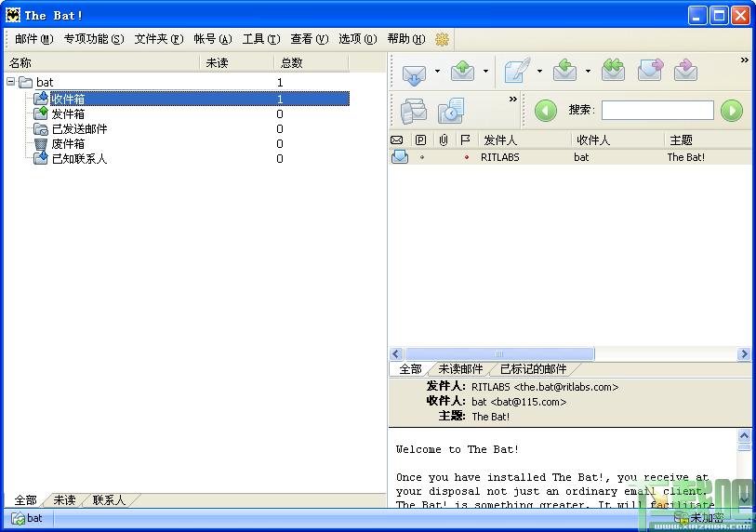Select the 收件箱 inbox folder
This screenshot has width=756, height=532.
(x=200, y=99)
